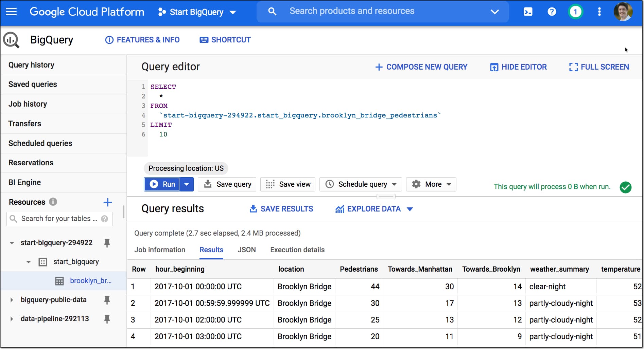The width and height of the screenshot is (644, 349).
Task: Click COMPOSE NEW QUERY
Action: [421, 67]
